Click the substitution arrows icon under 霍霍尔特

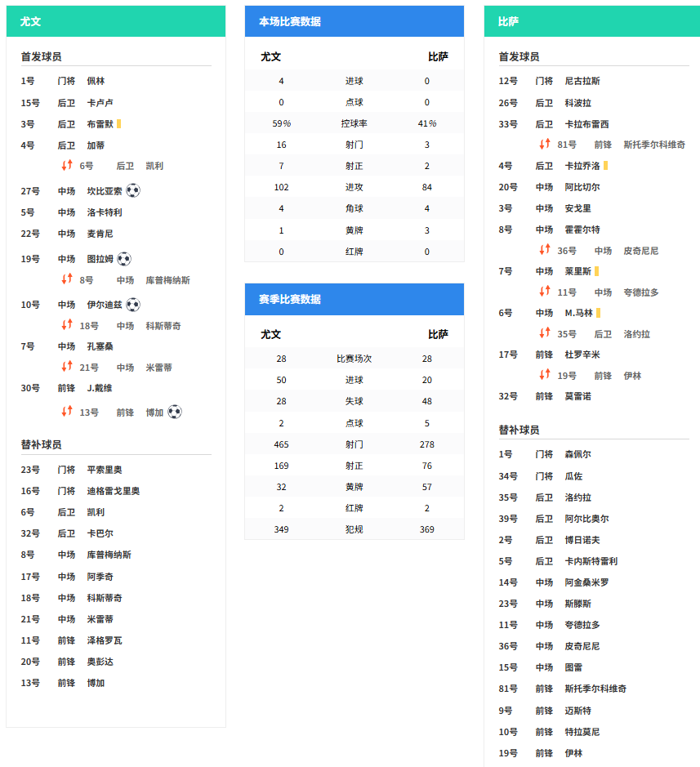[x=545, y=250]
